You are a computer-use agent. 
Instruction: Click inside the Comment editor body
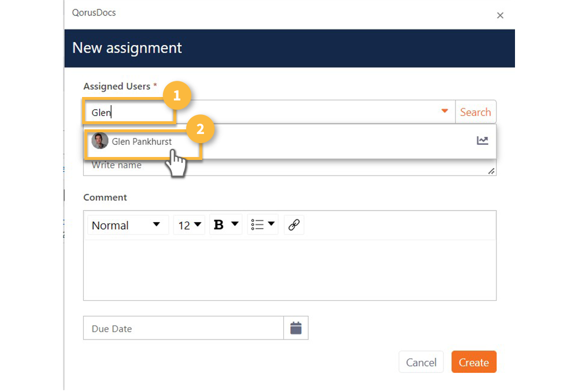tap(290, 270)
